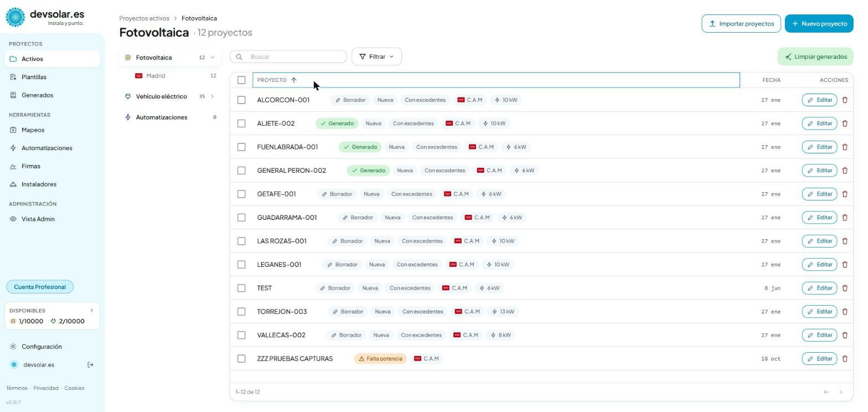Screen dimensions: 868x412
Task: Toggle the select-all projects checkbox
Action: pyautogui.click(x=241, y=80)
